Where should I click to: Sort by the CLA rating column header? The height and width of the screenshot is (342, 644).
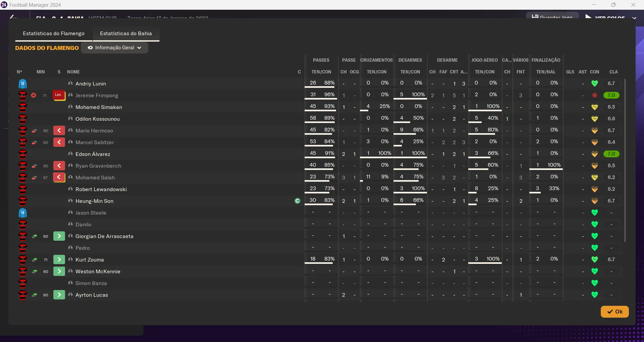(613, 72)
